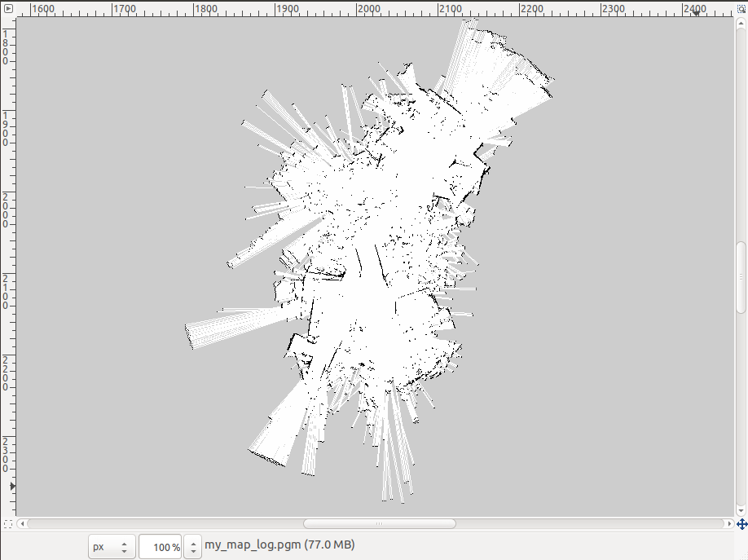Expand the unit selector with its arrows
This screenshot has height=560, width=748.
point(125,547)
